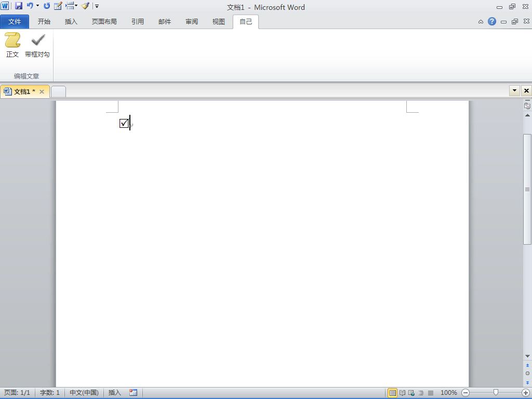Click the vertical scrollbar thumb
This screenshot has width=532, height=399.
pyautogui.click(x=527, y=189)
